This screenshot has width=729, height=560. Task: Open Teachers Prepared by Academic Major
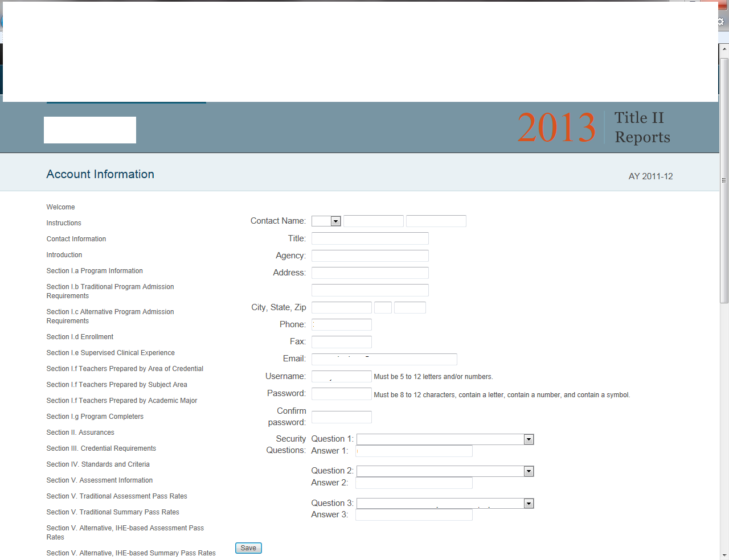122,401
